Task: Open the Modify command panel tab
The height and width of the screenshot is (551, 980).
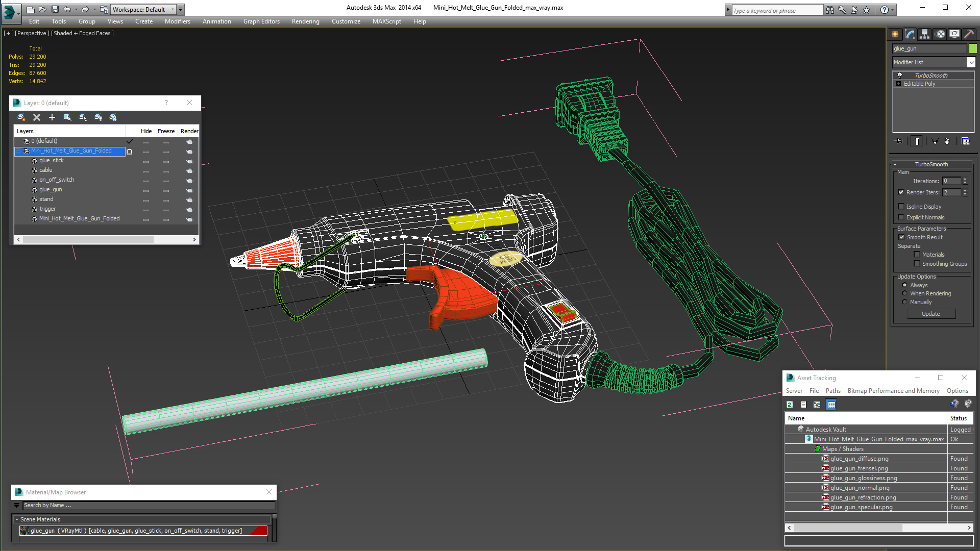Action: [910, 34]
